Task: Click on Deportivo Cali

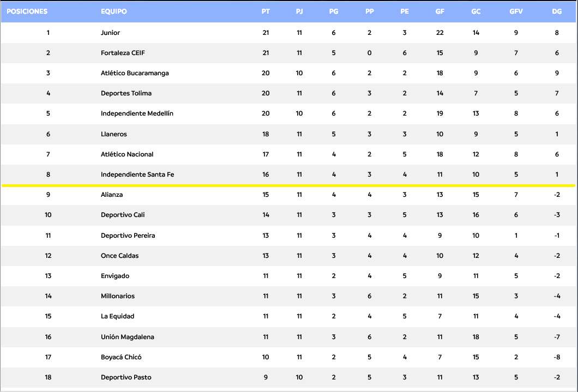Action: point(123,215)
